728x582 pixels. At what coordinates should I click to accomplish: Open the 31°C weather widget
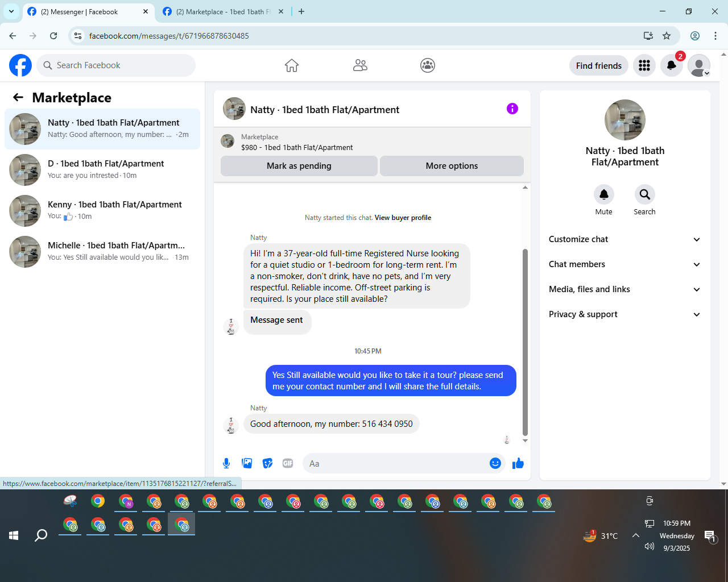coord(601,535)
